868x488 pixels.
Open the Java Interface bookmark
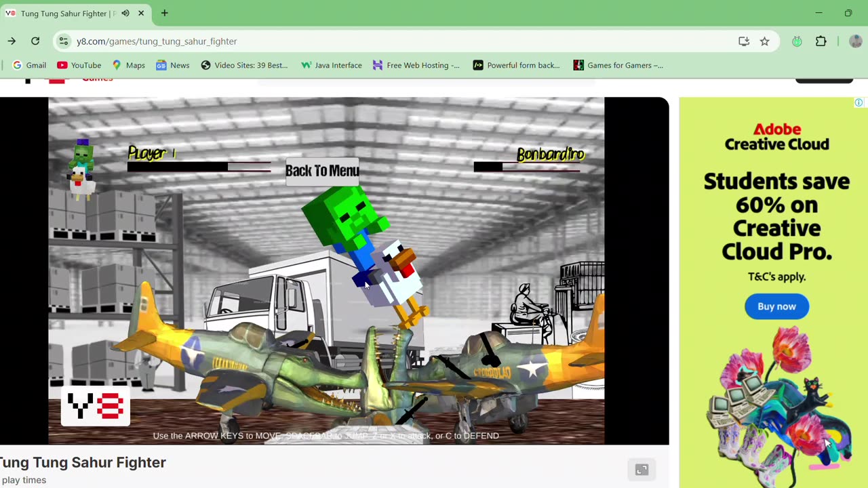tap(332, 65)
